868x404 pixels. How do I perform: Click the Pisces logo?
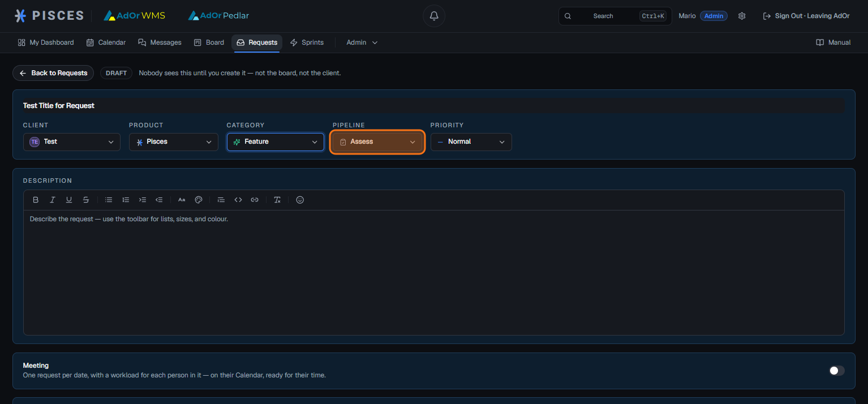[49, 16]
